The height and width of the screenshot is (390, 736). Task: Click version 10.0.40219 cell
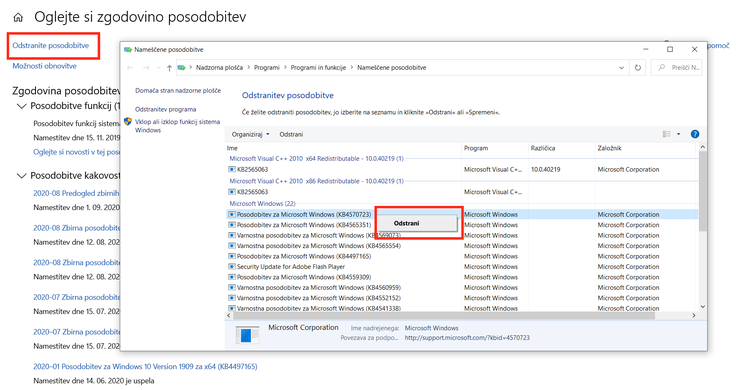[x=545, y=169]
